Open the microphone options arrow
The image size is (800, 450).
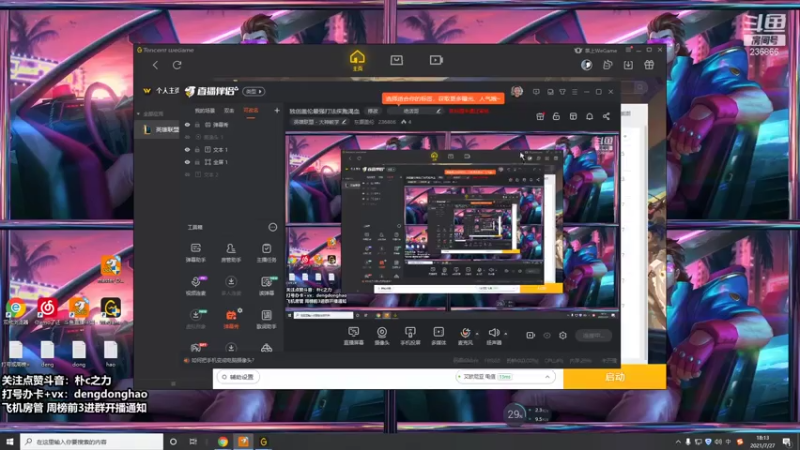pos(477,334)
